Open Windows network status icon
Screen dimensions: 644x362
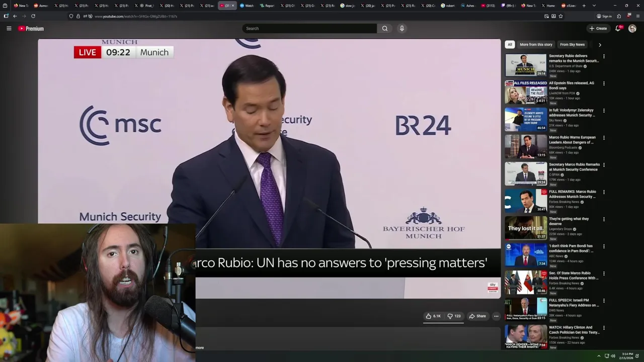coord(607,356)
